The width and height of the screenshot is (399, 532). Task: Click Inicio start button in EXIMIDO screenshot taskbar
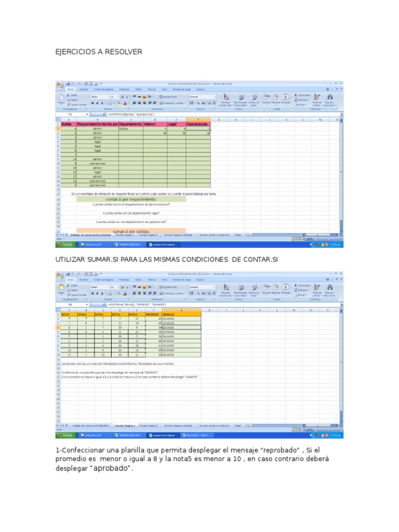coord(65,435)
